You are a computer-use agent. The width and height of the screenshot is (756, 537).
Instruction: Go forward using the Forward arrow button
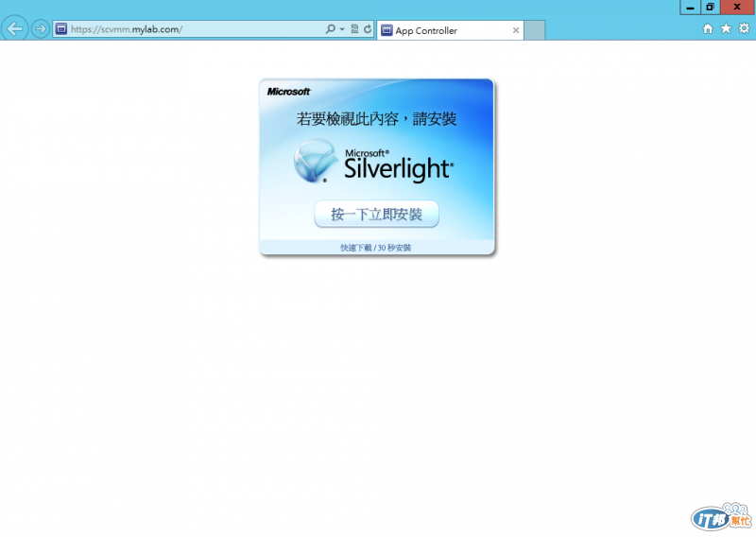(x=41, y=29)
